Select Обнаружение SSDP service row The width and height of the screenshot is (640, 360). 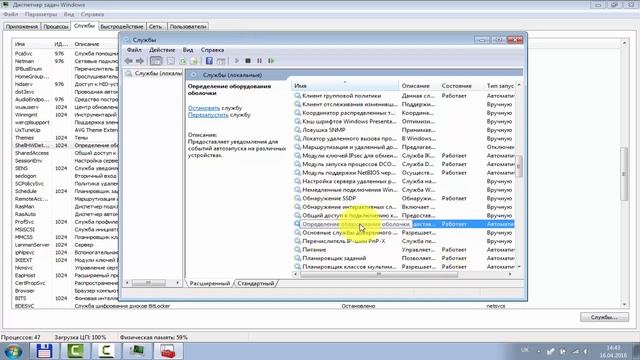click(404, 198)
